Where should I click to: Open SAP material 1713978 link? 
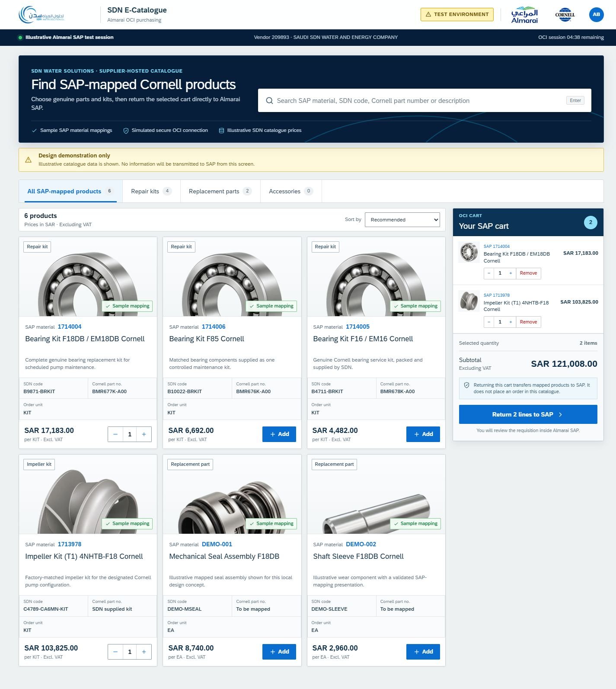tap(69, 545)
